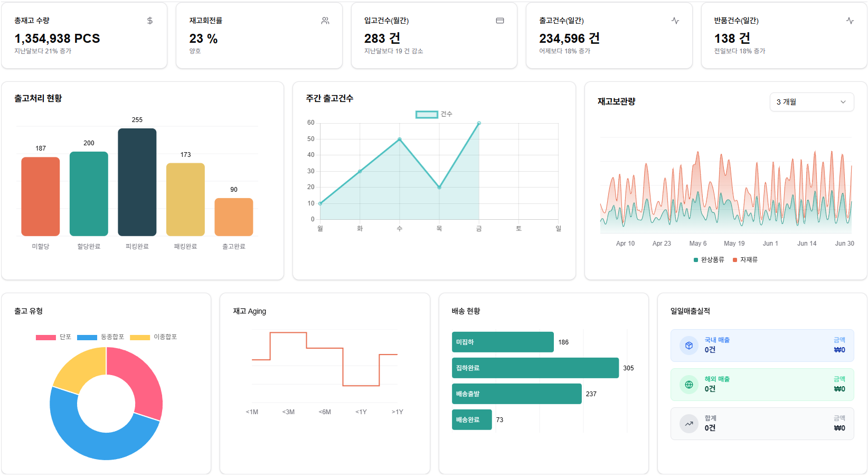Click the users icon on 재고회전률 card
Screen dimensions: 868x476
(325, 21)
